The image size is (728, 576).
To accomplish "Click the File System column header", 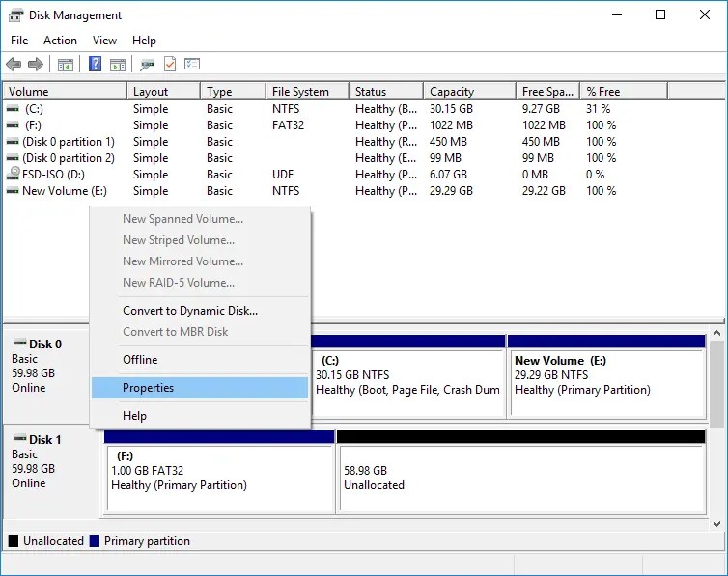I will pyautogui.click(x=300, y=92).
